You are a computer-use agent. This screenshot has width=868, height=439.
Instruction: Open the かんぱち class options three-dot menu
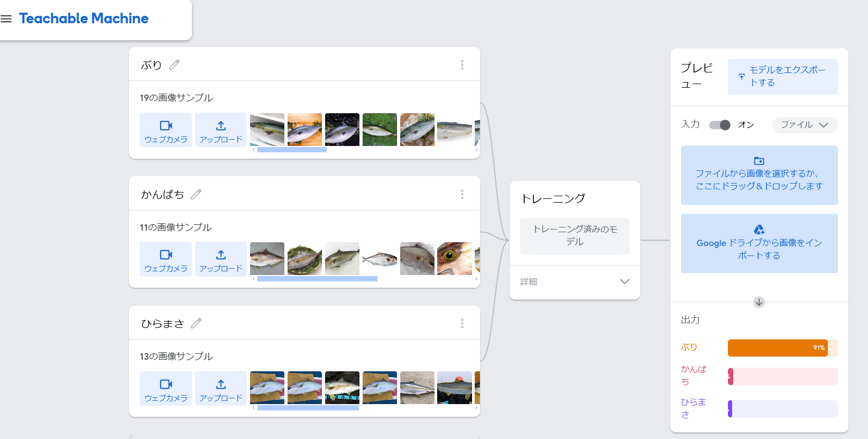click(462, 194)
